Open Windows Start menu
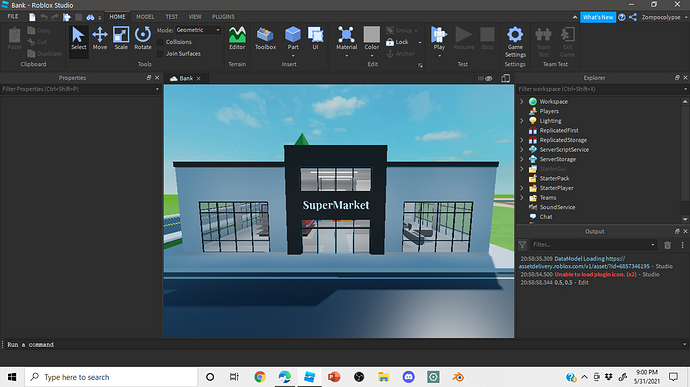 tap(12, 377)
